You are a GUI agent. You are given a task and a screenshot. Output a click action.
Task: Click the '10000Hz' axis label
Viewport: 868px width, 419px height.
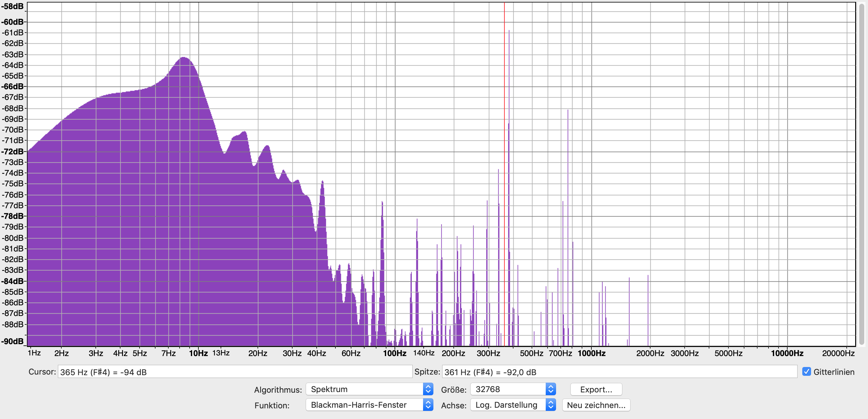(787, 353)
